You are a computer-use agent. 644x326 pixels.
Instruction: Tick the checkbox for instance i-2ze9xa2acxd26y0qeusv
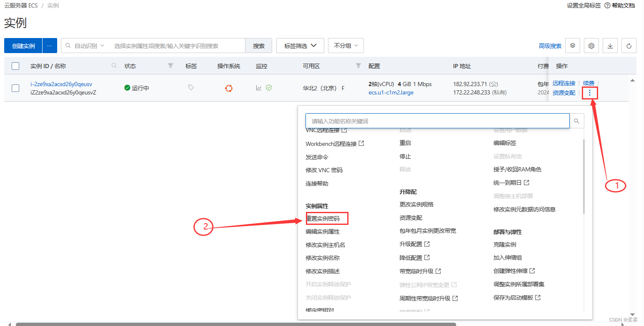click(x=15, y=88)
